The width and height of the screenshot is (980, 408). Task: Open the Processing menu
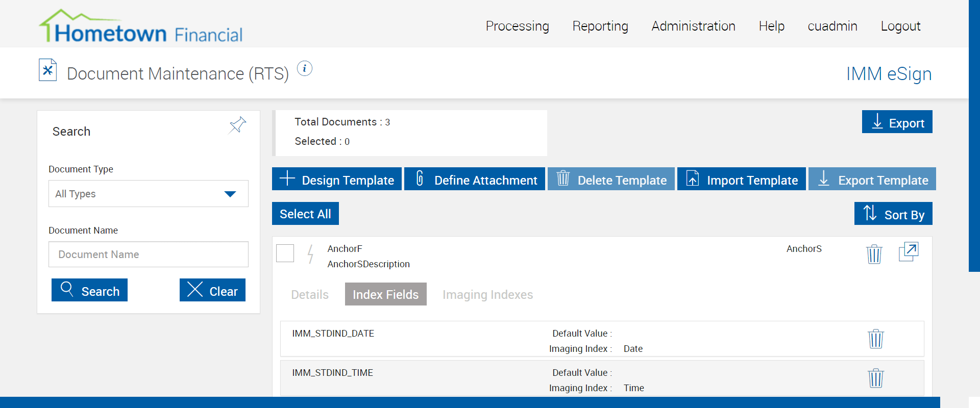click(517, 26)
